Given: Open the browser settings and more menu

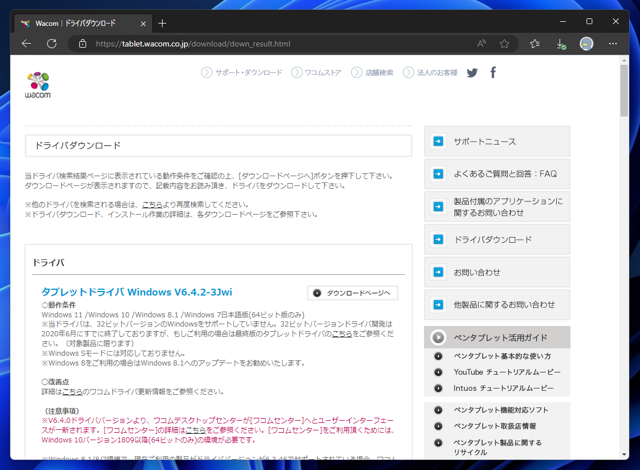Looking at the screenshot, I should (x=613, y=44).
